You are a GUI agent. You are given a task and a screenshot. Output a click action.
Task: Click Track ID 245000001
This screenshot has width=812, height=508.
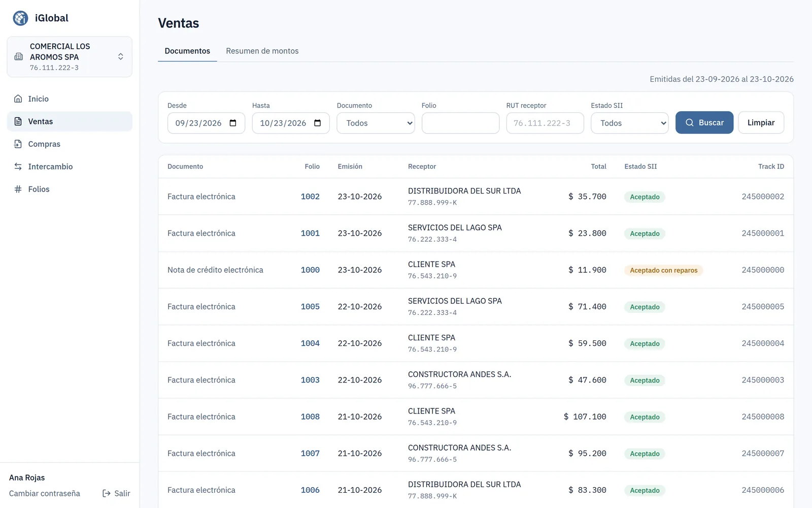(x=763, y=233)
